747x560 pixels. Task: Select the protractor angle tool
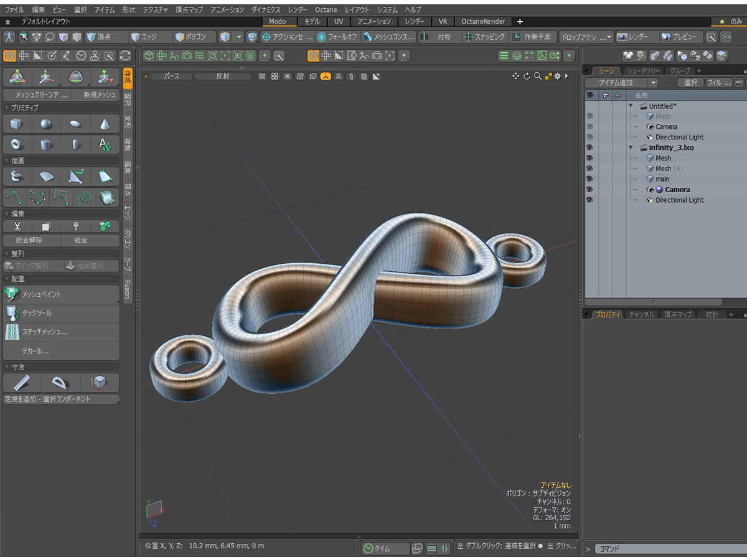pos(60,382)
